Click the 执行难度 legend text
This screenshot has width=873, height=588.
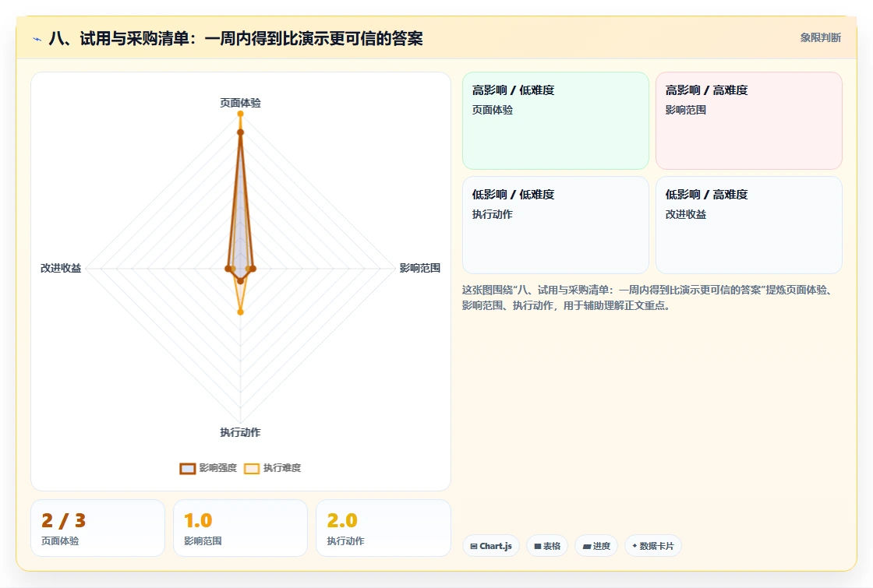tap(282, 468)
